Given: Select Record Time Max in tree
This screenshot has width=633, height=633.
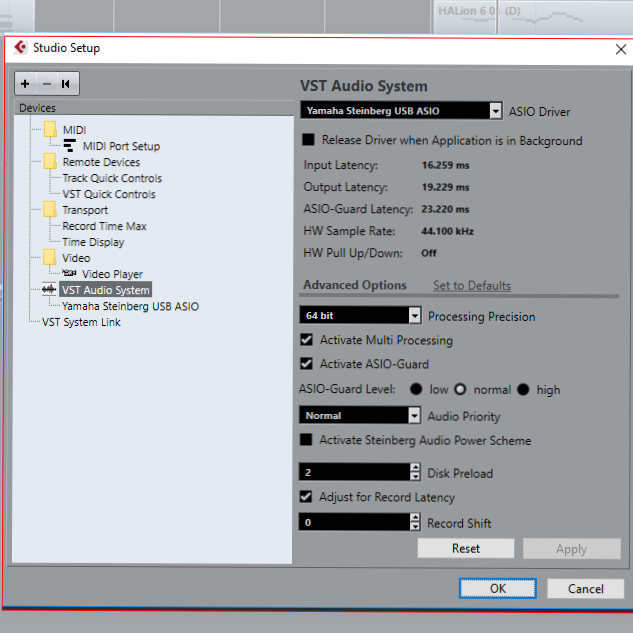Looking at the screenshot, I should (105, 226).
